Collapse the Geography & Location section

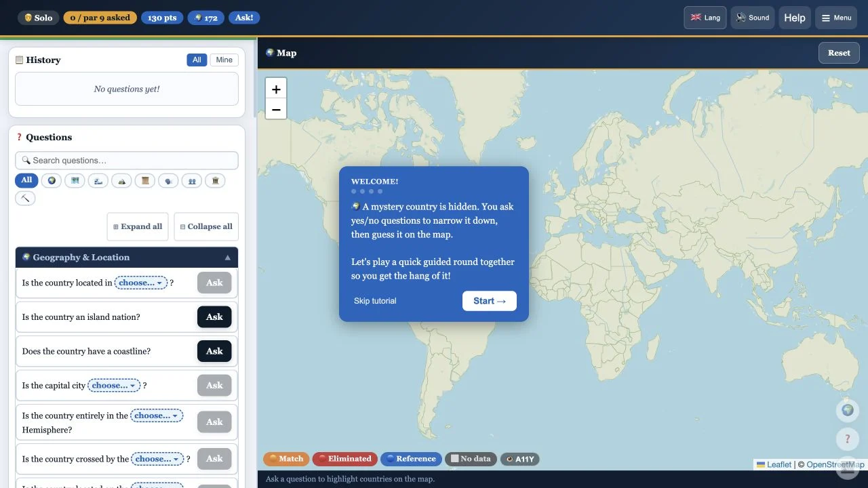point(127,258)
